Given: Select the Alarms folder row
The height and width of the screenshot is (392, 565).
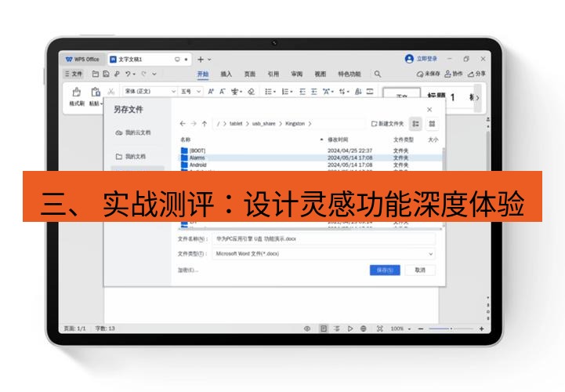Looking at the screenshot, I should tap(310, 158).
